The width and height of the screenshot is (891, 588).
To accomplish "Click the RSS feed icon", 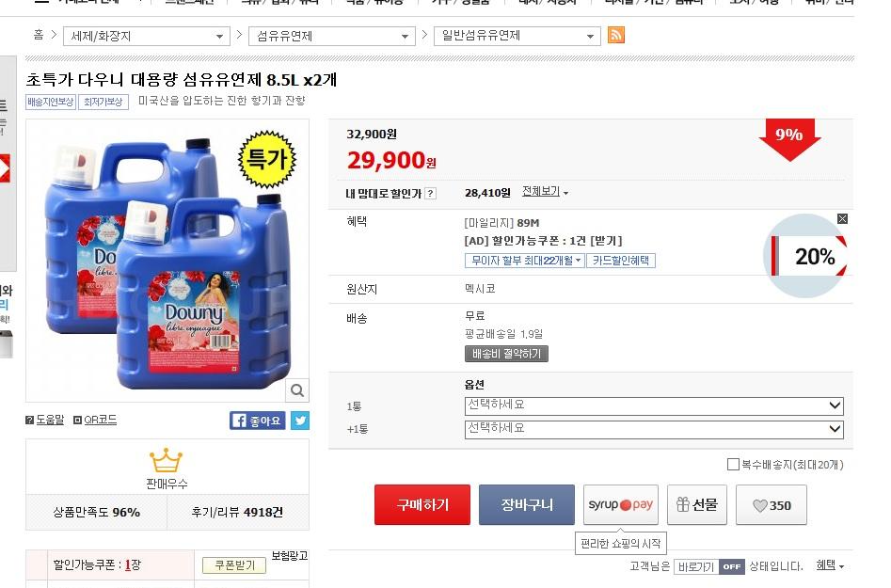I will (616, 36).
